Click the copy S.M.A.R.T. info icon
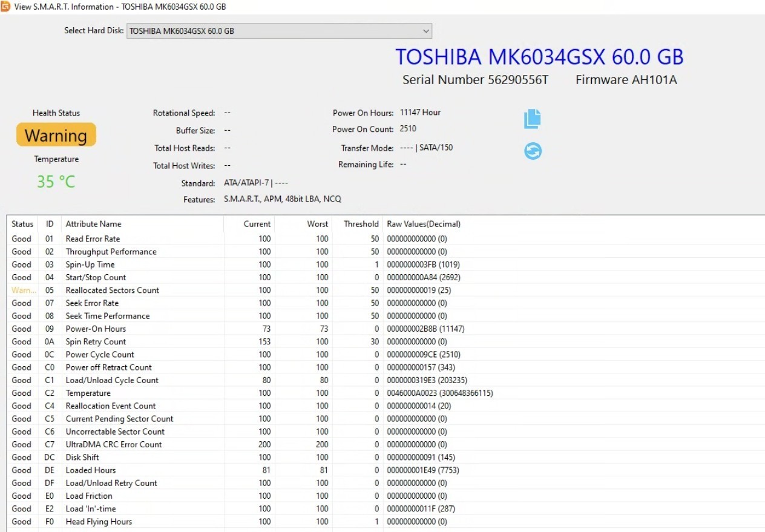This screenshot has width=765, height=532. click(x=532, y=119)
